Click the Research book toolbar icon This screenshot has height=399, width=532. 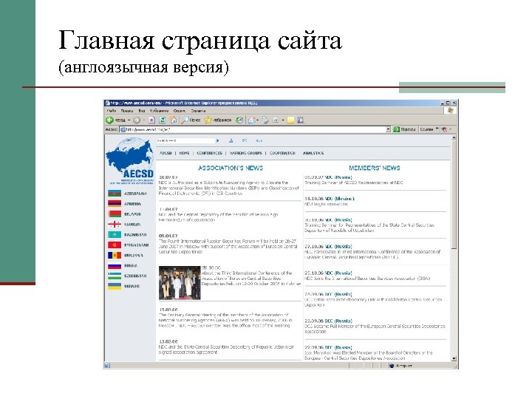pos(300,120)
